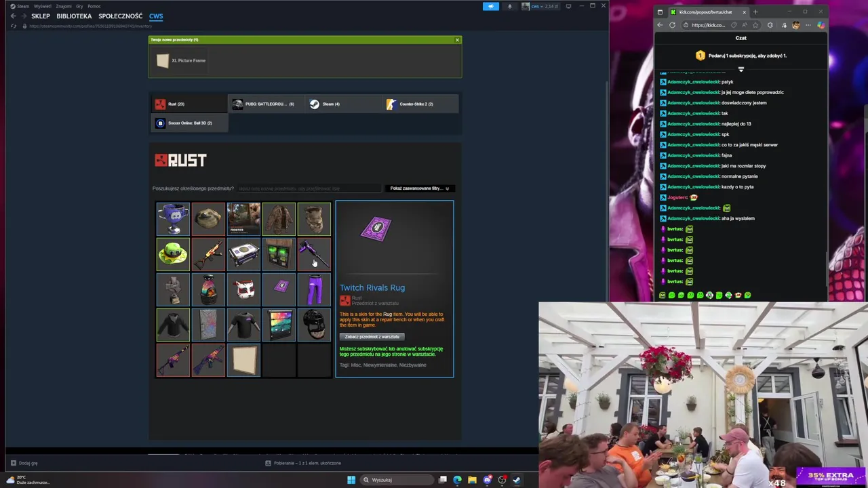The image size is (868, 488).
Task: Select the camo jacket inventory item
Action: (x=279, y=218)
